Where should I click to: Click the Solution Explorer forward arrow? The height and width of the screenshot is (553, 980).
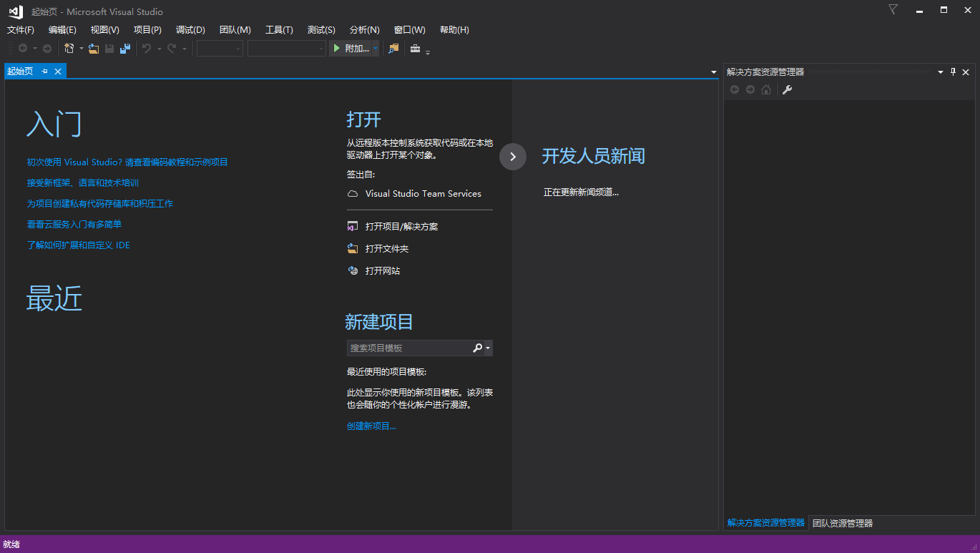click(750, 89)
